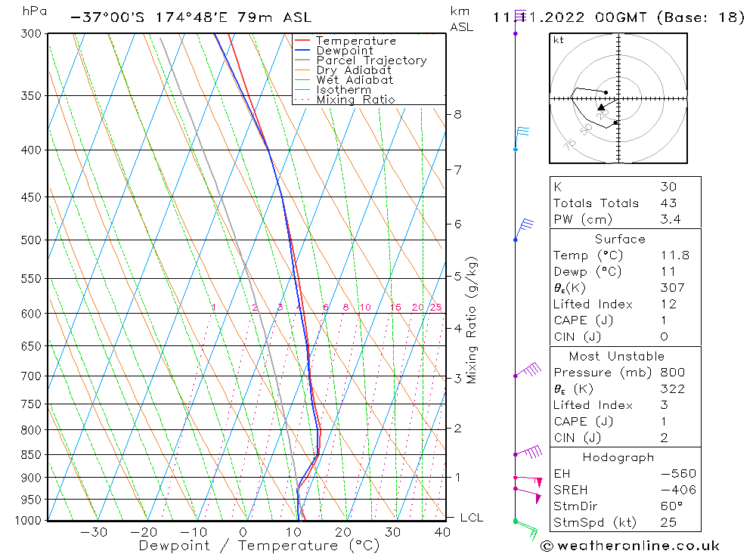Click the Dewpoint legend entry
756x554 pixels.
tap(333, 51)
